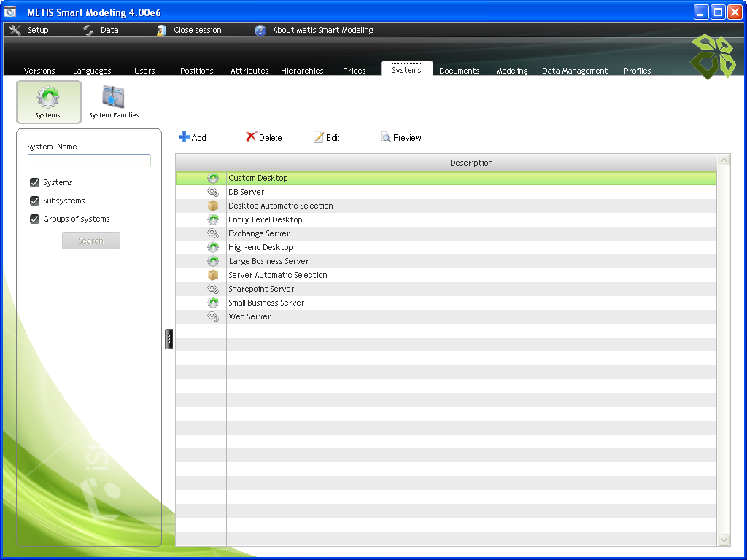This screenshot has width=747, height=560.
Task: Open the System Families section
Action: (x=114, y=102)
